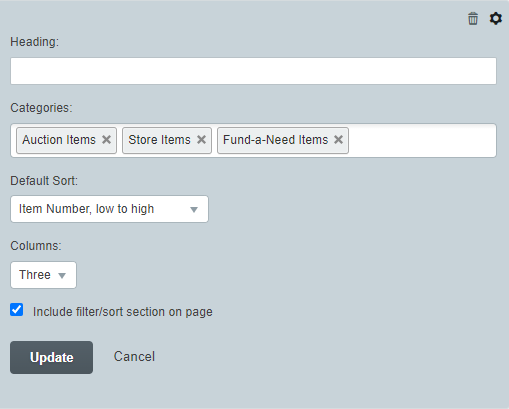Uncheck the include filter/sort section checkbox
Screen dimensions: 509x409
coord(17,310)
